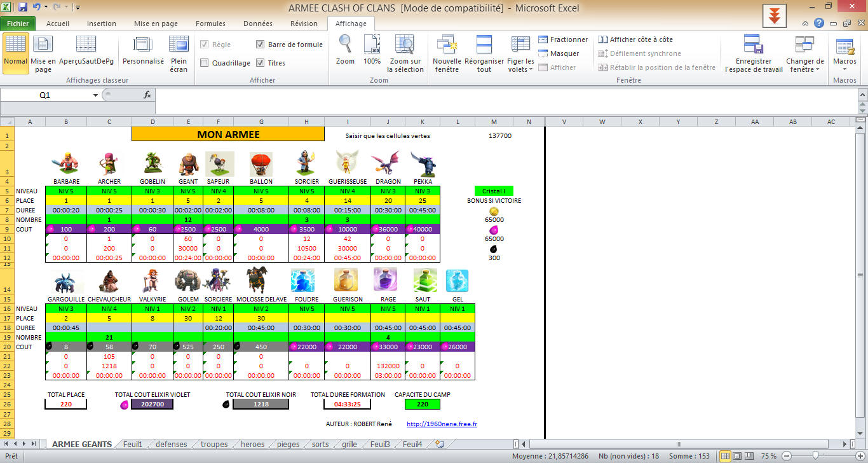Click Réorganiser tout windows
This screenshot has height=463, width=868.
484,53
